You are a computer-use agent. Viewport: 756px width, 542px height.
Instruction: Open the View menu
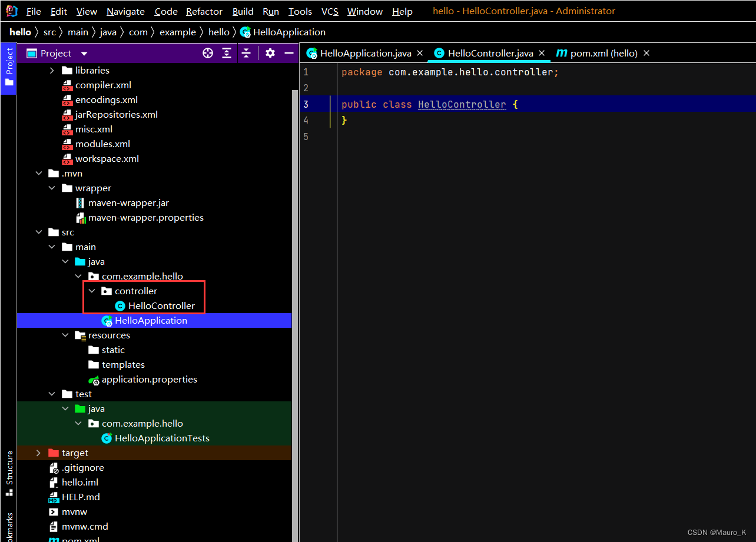(x=87, y=11)
